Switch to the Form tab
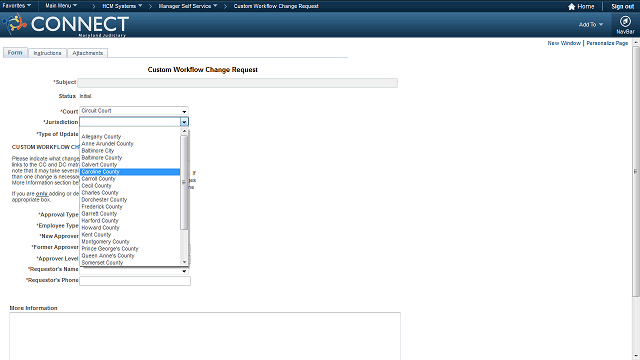The width and height of the screenshot is (640, 360). pos(15,53)
